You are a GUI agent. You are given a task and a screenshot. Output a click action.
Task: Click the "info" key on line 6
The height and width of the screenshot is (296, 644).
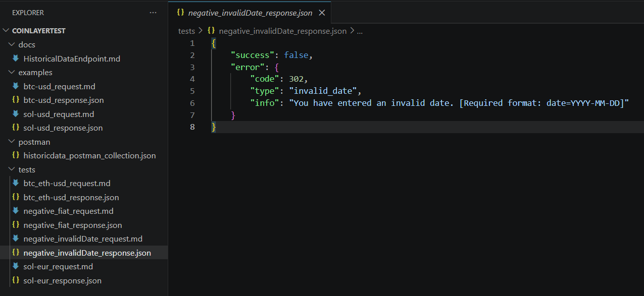point(265,103)
